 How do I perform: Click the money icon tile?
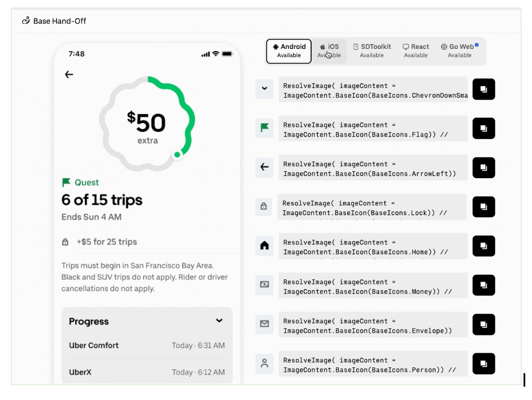(x=264, y=285)
